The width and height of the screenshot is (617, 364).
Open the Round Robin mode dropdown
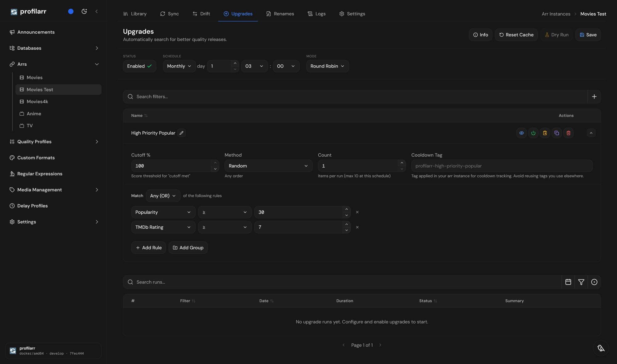click(328, 66)
